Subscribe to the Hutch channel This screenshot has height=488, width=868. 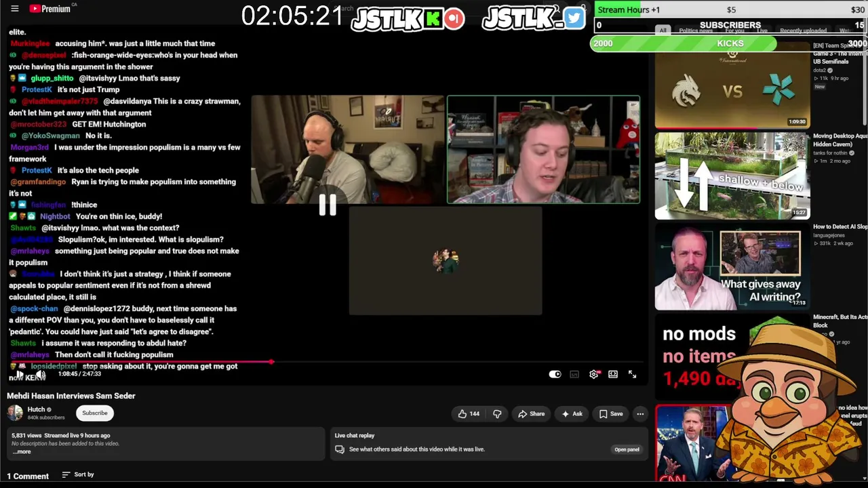coord(95,413)
